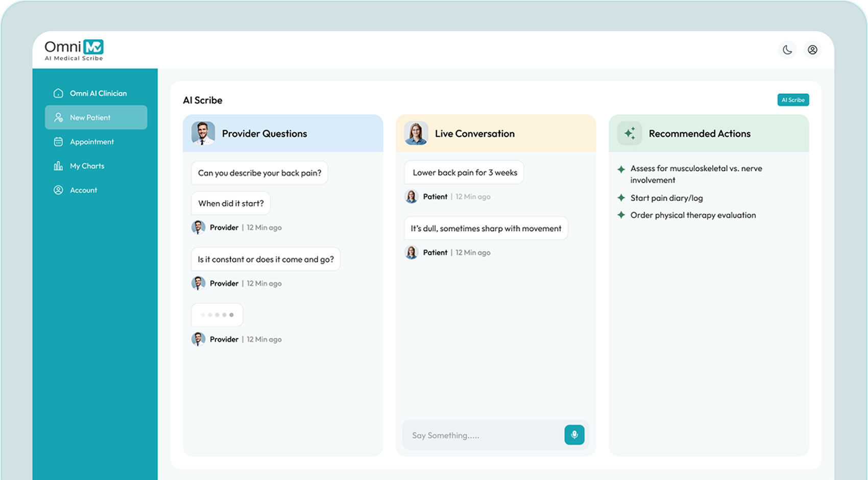Screen dimensions: 868x480
Task: Click into the Say Something input field
Action: click(x=483, y=435)
